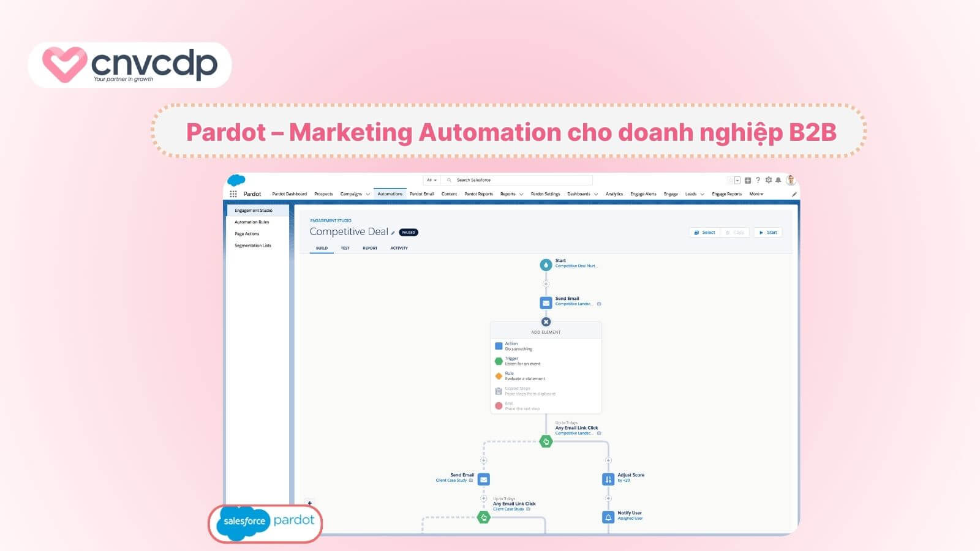The image size is (980, 551).
Task: Add step plus above Adjust Score
Action: (x=608, y=460)
